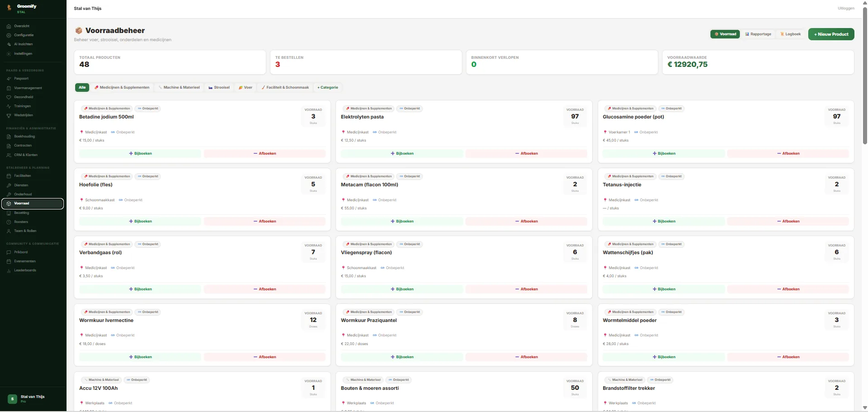Select the Gezondheid heart icon
This screenshot has height=412, width=868.
click(x=9, y=97)
